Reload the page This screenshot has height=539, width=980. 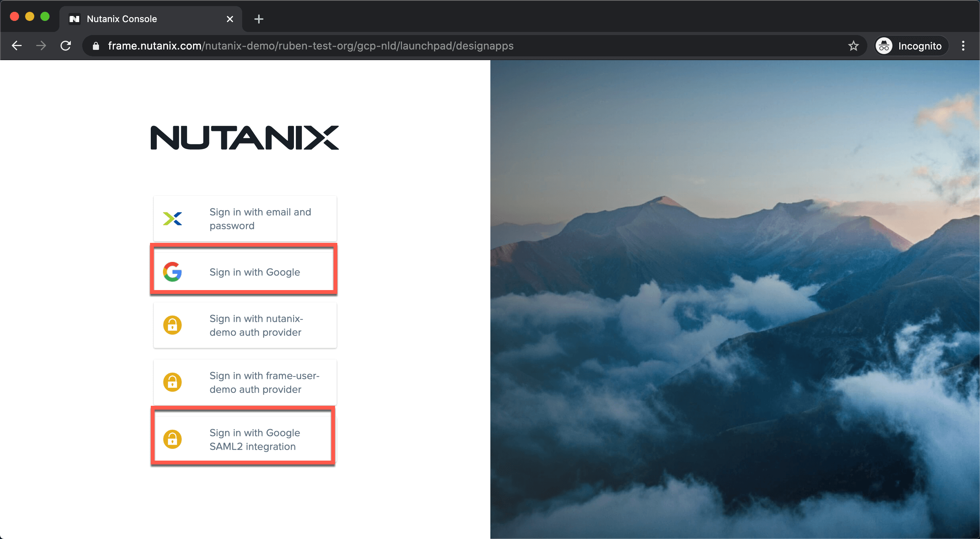tap(66, 46)
